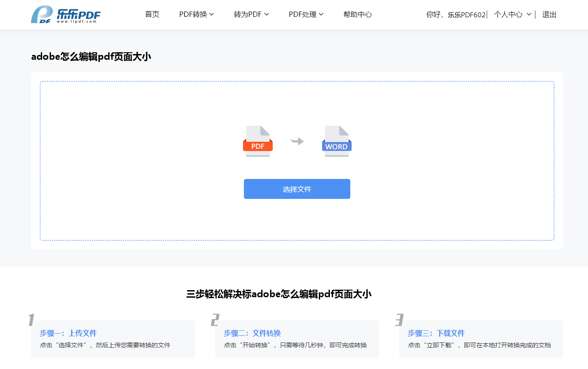
Task: Click the 选择文件 button
Action: [297, 189]
